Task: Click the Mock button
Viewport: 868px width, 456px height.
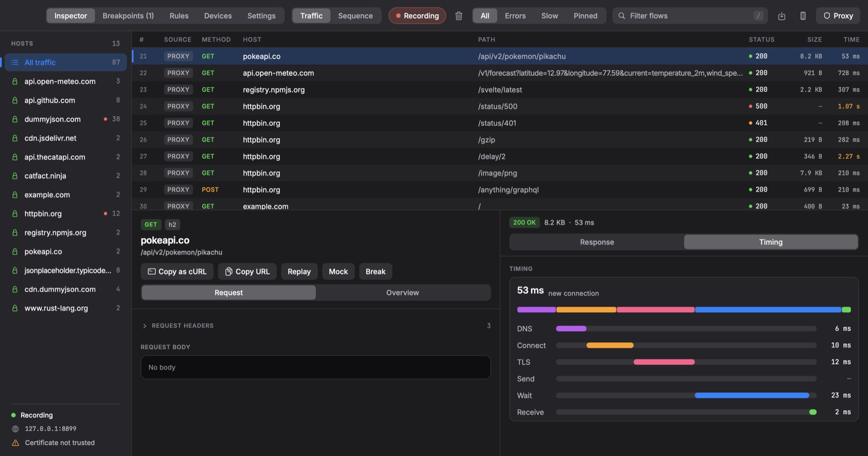Action: (338, 271)
